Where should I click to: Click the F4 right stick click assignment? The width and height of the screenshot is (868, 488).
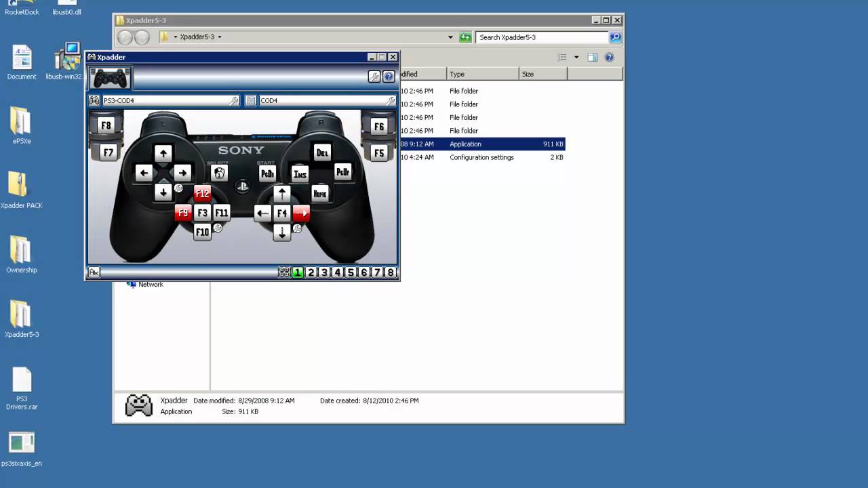(282, 213)
